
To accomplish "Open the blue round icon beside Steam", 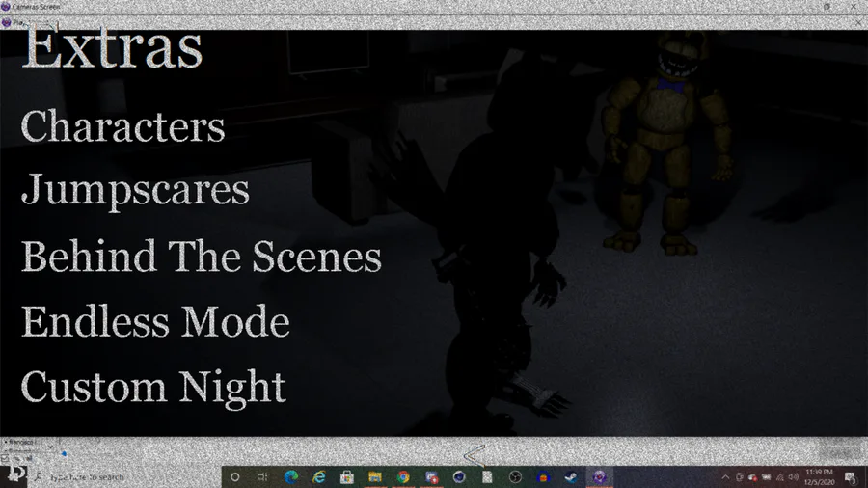I will (543, 477).
